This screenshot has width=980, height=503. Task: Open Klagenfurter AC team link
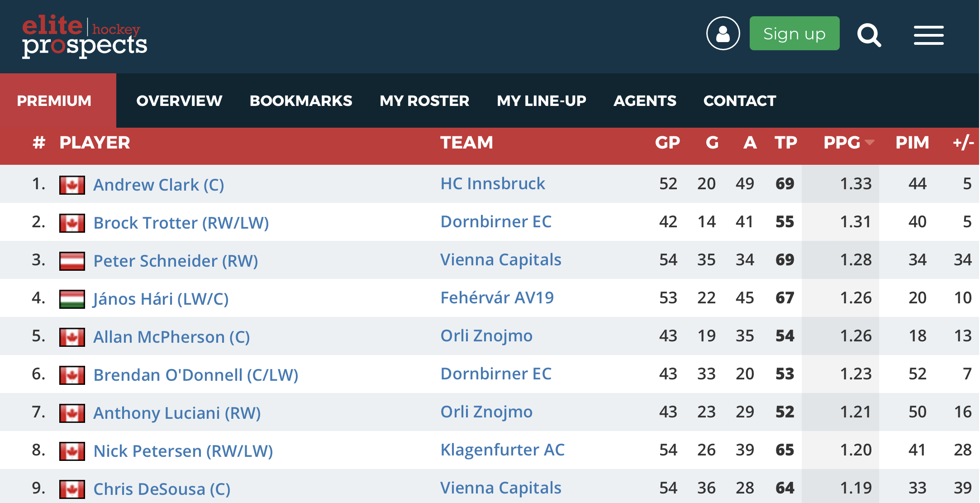click(x=502, y=450)
